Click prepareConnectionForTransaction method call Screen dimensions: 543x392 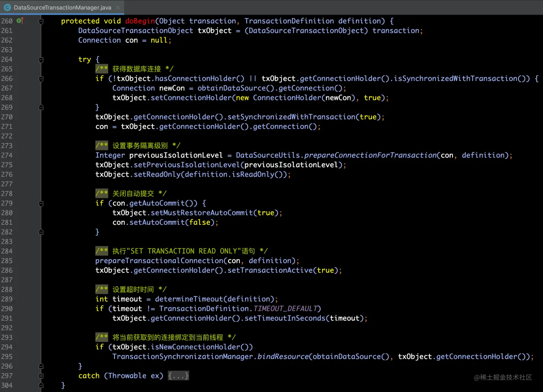[x=370, y=155]
